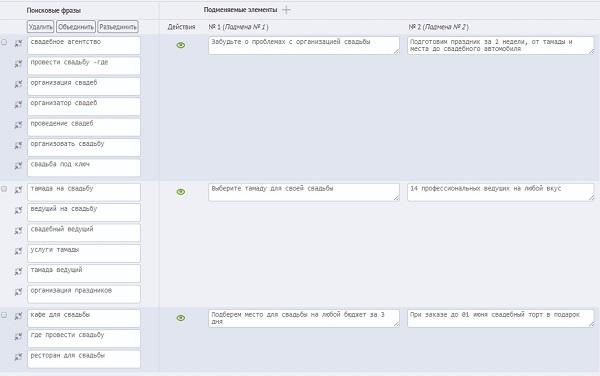Viewport: 600px width, 376px height.
Task: Click the field 14 профессиональных ведущих
Action: (x=501, y=192)
